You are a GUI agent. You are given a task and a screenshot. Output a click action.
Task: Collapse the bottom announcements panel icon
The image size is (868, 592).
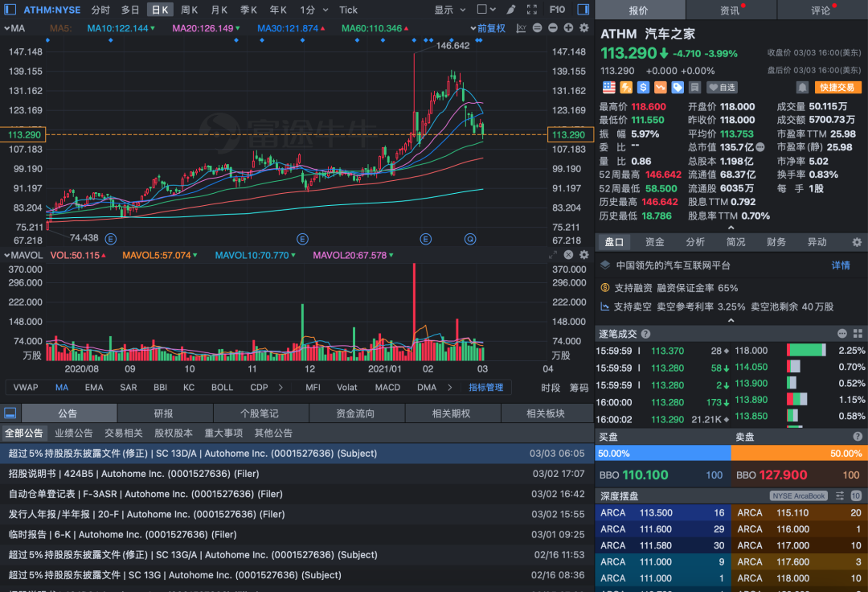(x=10, y=413)
